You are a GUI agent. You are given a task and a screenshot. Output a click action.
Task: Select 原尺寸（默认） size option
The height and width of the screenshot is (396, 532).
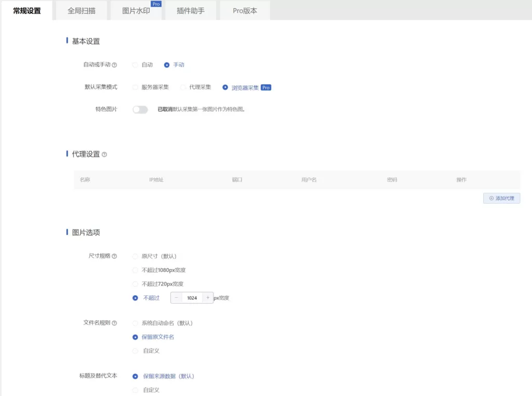[x=136, y=256]
